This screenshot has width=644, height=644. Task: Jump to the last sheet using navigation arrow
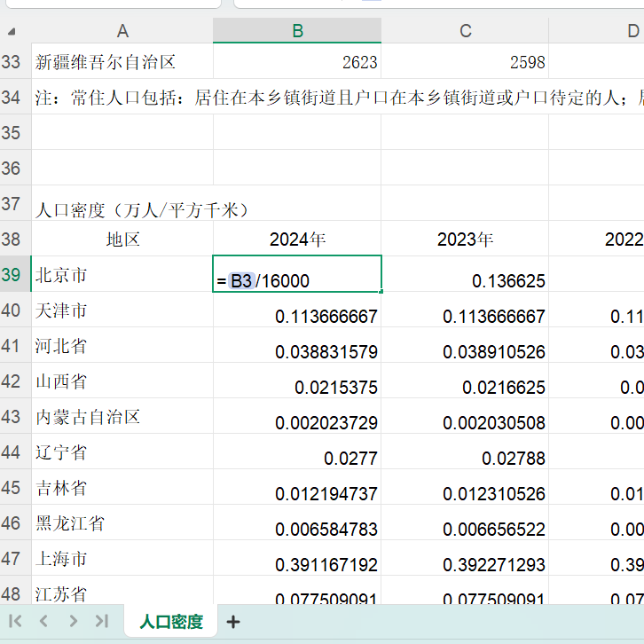102,621
